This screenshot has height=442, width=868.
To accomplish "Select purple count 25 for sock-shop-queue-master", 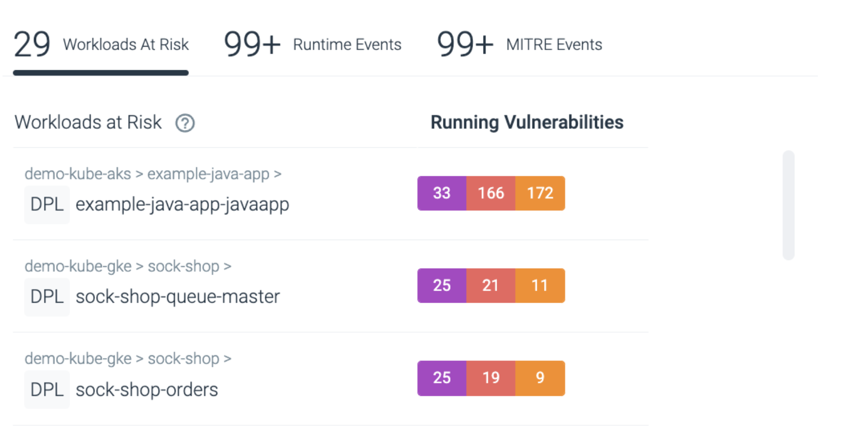I will pos(442,286).
